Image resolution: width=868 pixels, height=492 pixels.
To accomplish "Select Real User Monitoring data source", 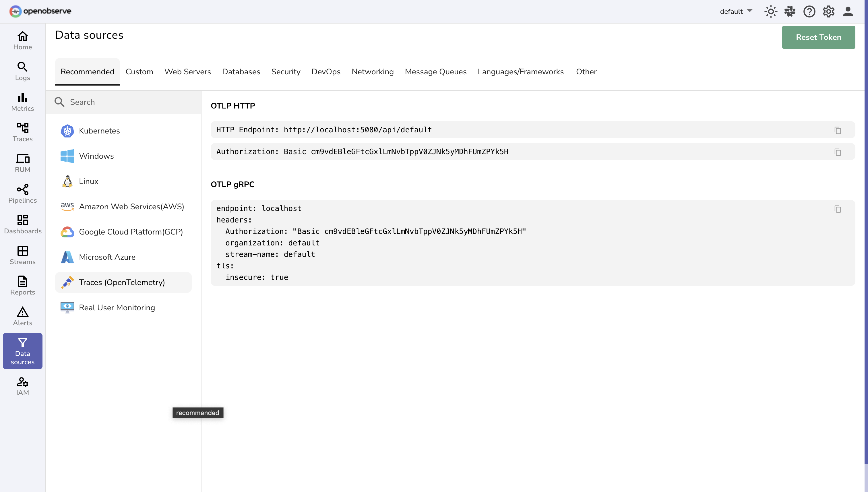I will 117,307.
